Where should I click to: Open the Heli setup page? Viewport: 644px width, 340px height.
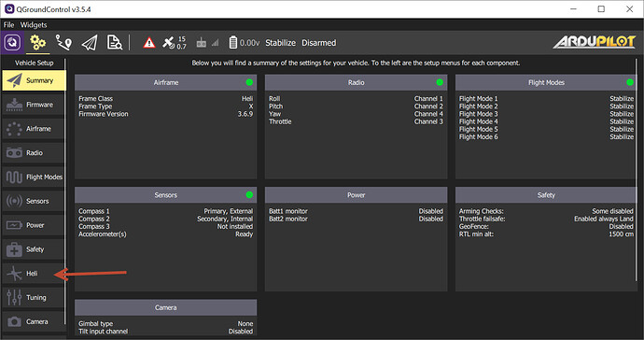click(x=34, y=274)
